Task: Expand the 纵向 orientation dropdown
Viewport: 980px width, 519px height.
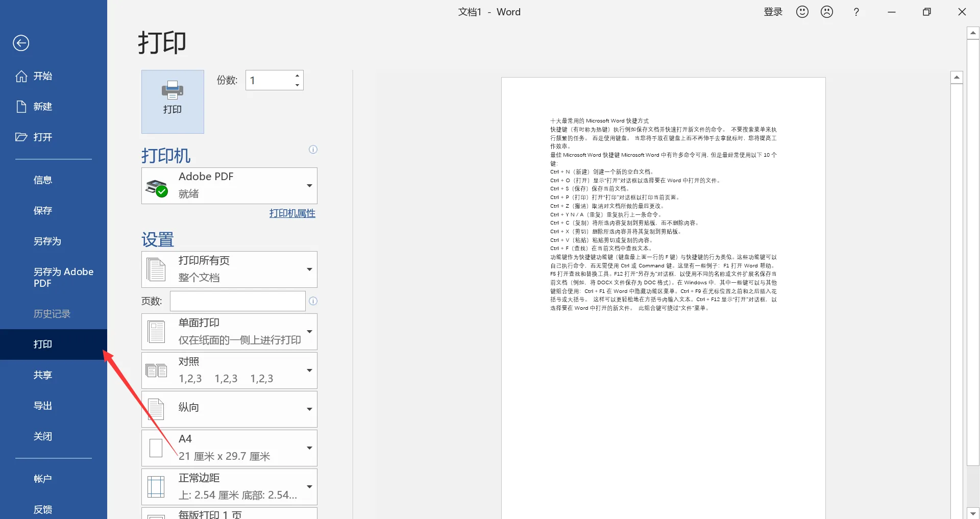Action: point(229,409)
